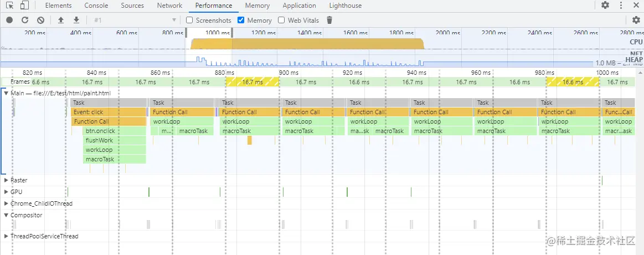Select the first Task bar above Event: click

109,103
